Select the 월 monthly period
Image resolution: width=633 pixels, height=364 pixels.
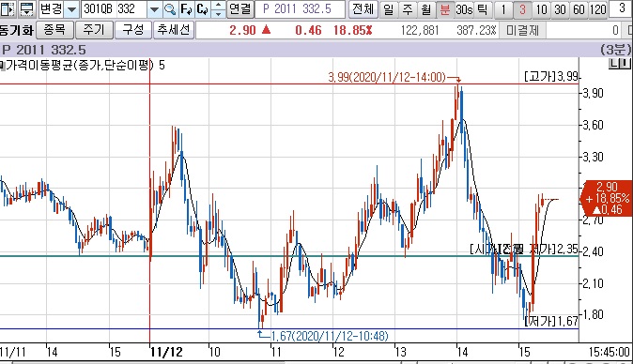point(426,9)
